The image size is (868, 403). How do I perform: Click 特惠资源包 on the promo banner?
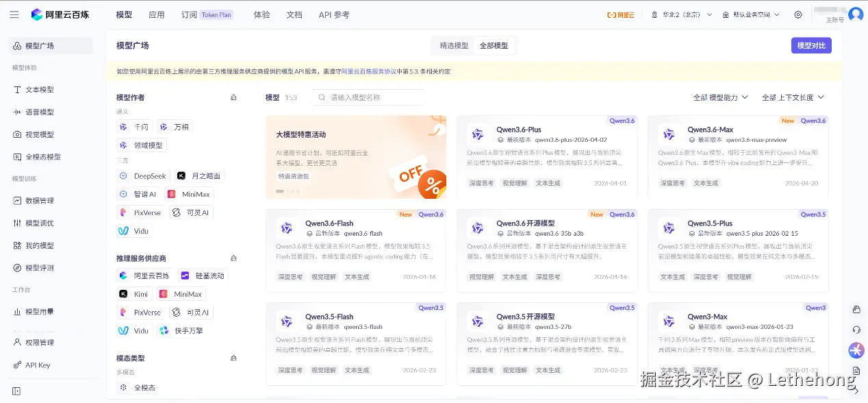(293, 176)
